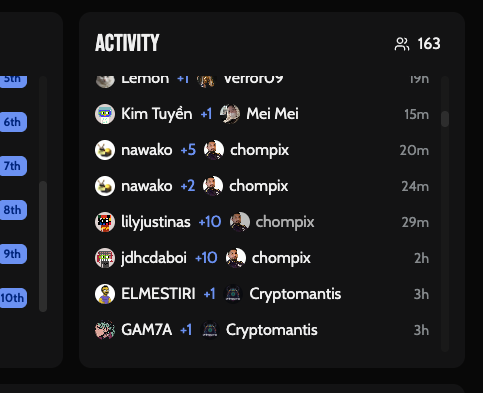The image size is (483, 393).
Task: Click jdhcdaboi's avatar icon
Action: click(x=105, y=258)
